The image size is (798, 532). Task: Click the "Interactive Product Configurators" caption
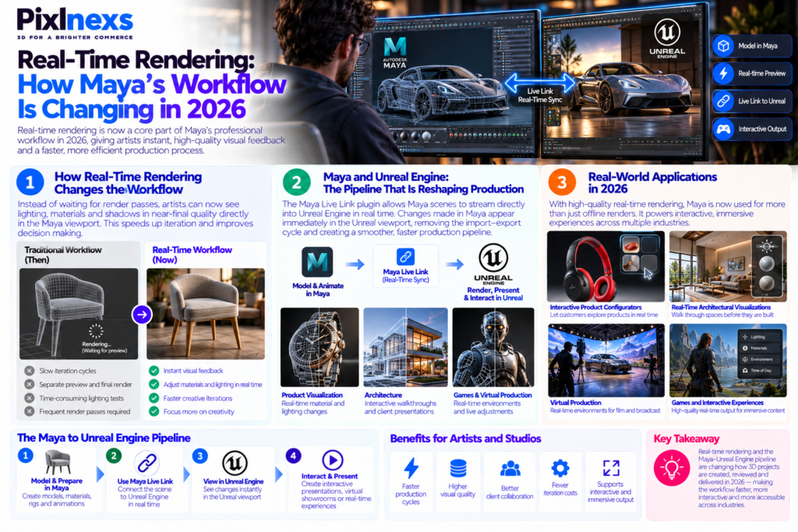point(595,307)
